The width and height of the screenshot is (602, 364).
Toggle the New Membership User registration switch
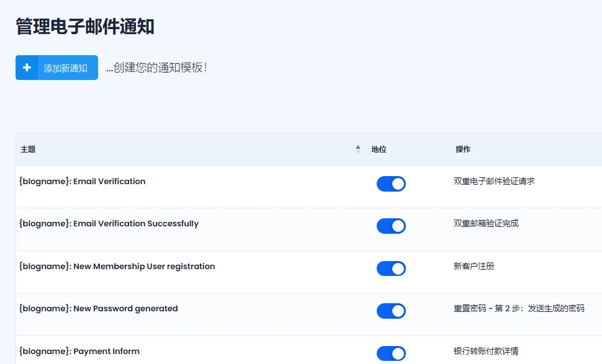click(391, 268)
